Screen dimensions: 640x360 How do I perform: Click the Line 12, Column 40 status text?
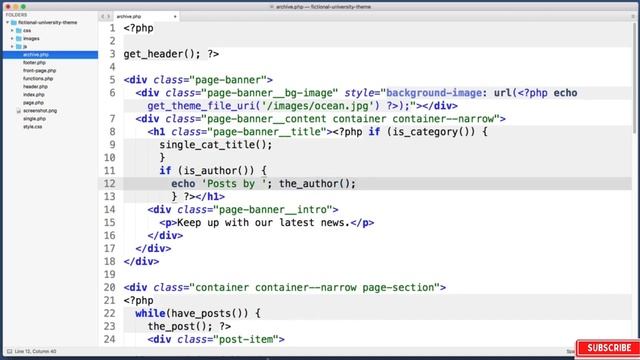[x=35, y=351]
